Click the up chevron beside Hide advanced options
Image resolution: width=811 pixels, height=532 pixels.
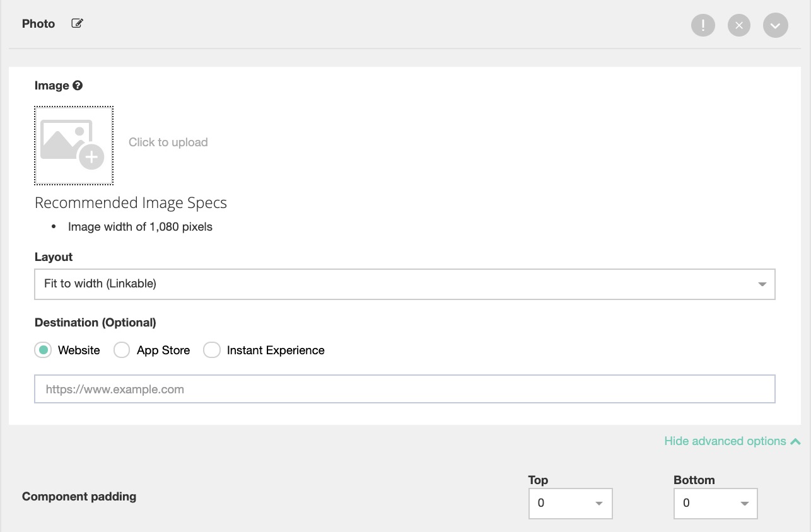[795, 441]
